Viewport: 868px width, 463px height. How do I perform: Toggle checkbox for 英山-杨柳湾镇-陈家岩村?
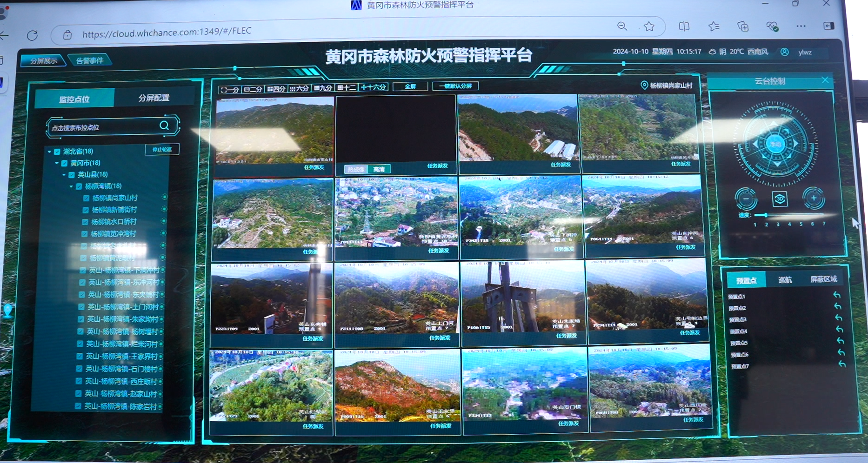pos(78,406)
